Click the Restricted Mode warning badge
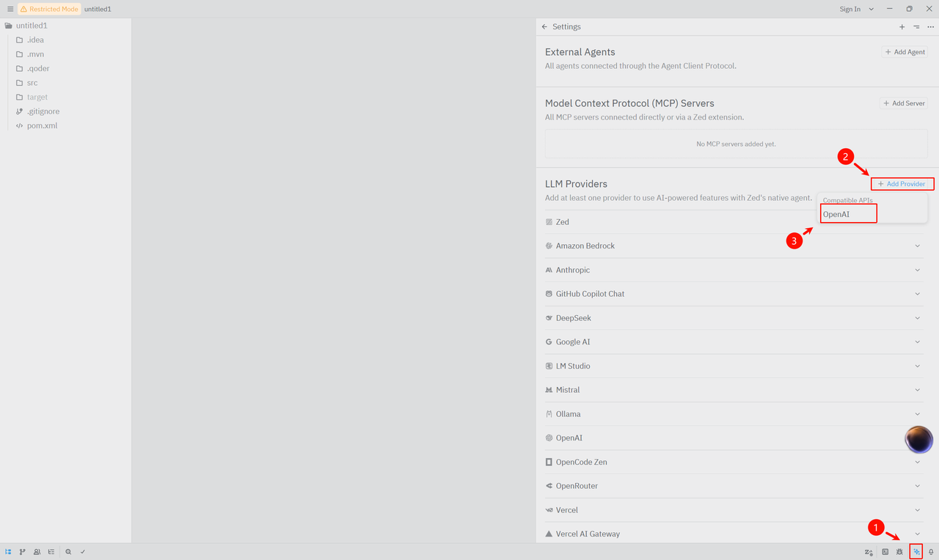The height and width of the screenshot is (560, 939). click(49, 9)
